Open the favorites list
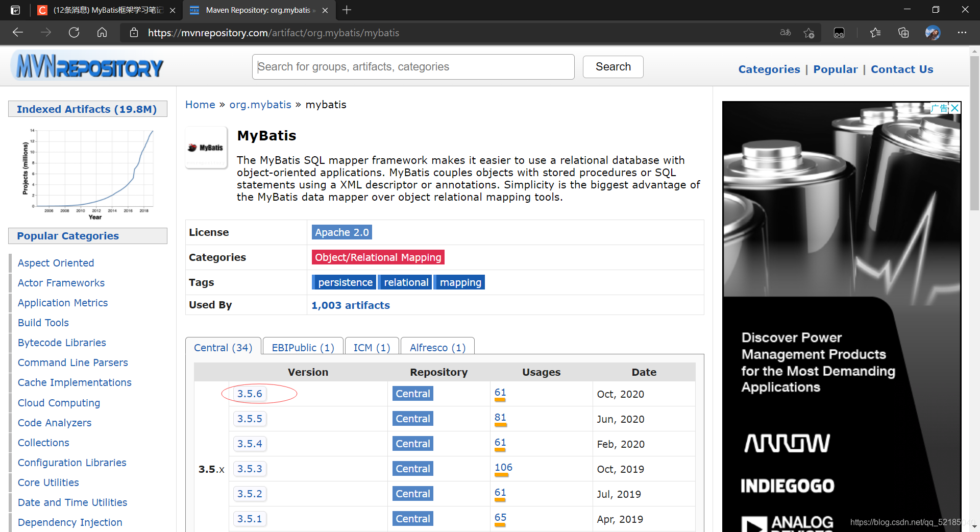The image size is (980, 532). 875,33
